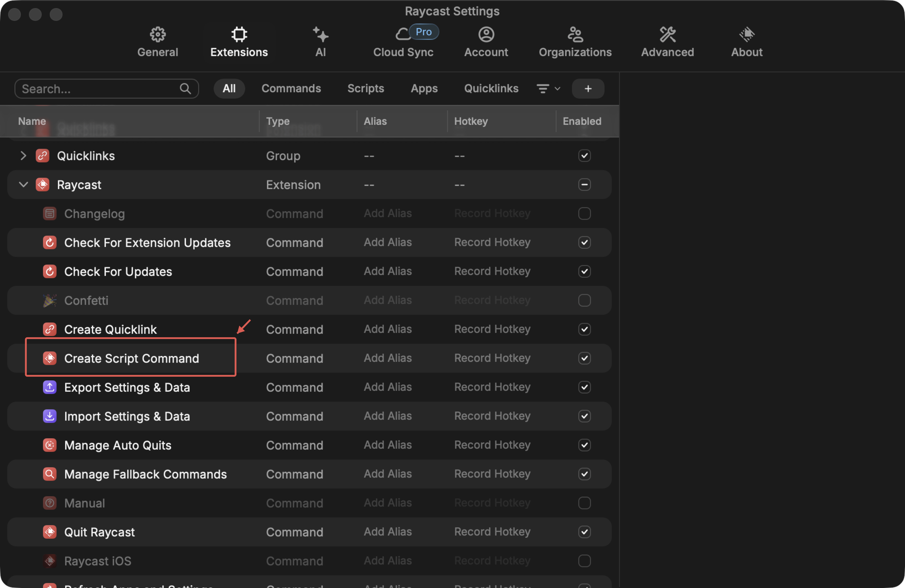905x588 pixels.
Task: Collapse the Raycast extension
Action: coord(23,185)
